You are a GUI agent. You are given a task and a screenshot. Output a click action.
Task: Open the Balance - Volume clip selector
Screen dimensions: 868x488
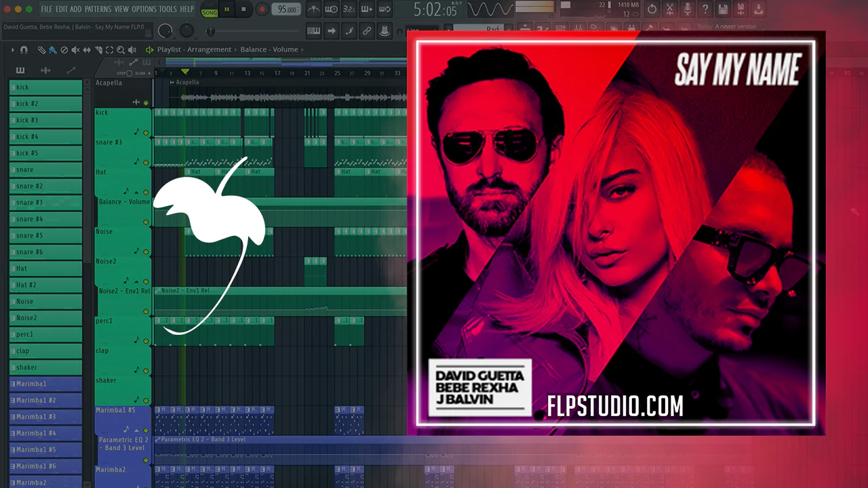coord(269,49)
